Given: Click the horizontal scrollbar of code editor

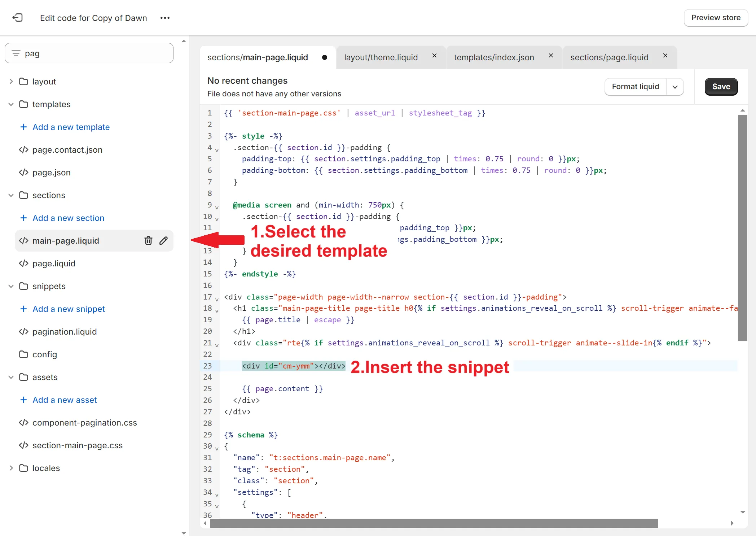Looking at the screenshot, I should [x=433, y=523].
